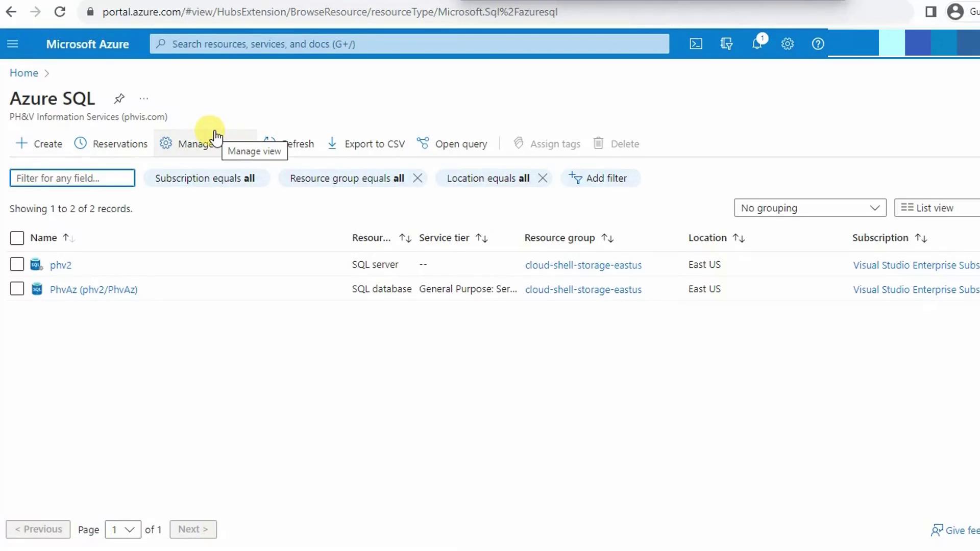Click the Add filter button
This screenshot has width=980, height=551.
tap(598, 178)
